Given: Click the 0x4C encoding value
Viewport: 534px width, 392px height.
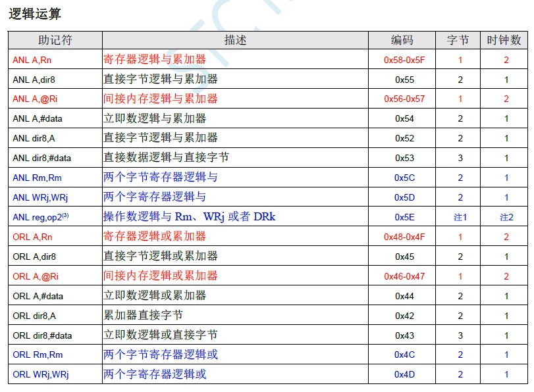Looking at the screenshot, I should click(404, 355).
